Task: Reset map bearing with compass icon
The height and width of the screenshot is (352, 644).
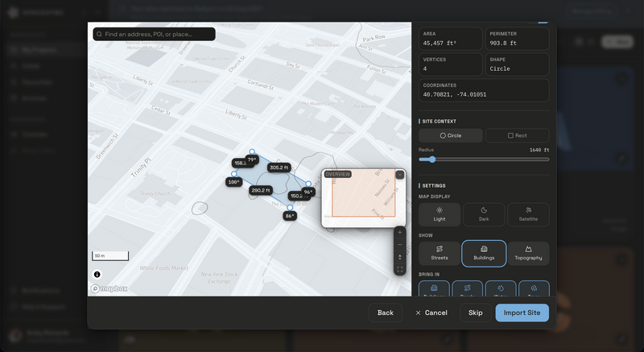Action: (x=399, y=257)
